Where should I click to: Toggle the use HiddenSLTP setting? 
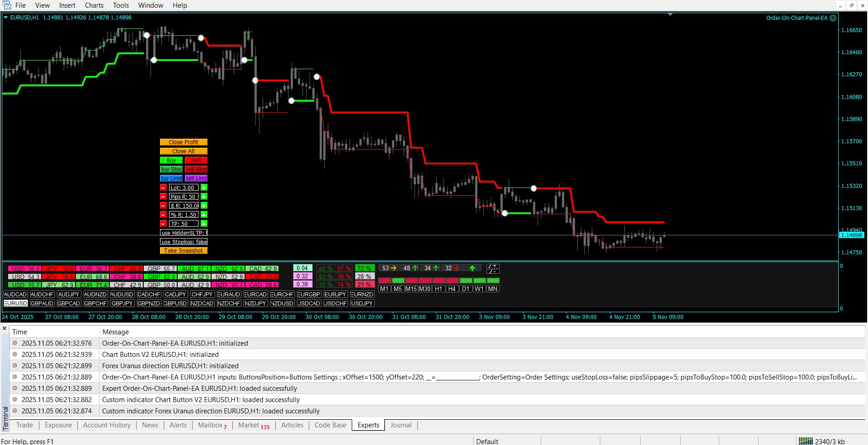[184, 233]
